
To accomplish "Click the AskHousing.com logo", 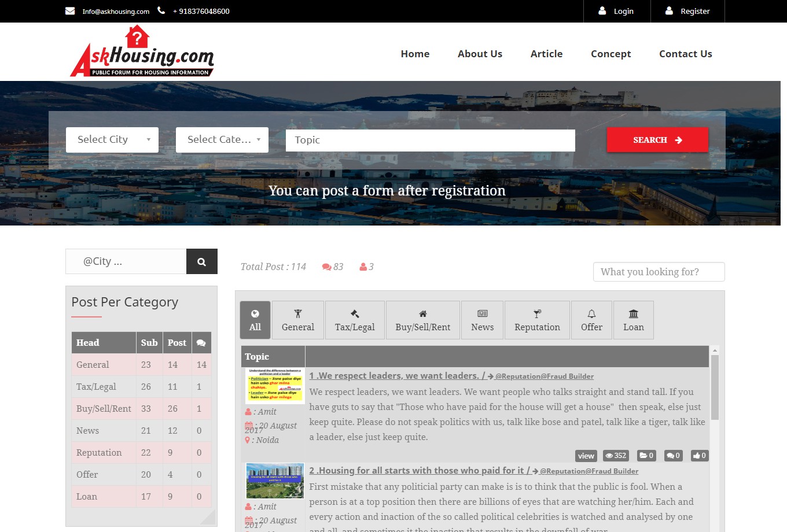I will click(142, 51).
